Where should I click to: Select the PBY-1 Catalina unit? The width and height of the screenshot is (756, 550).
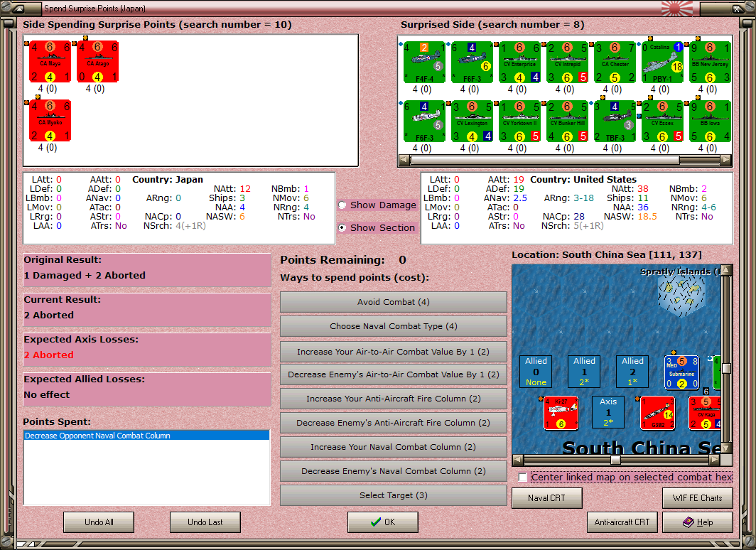(662, 63)
